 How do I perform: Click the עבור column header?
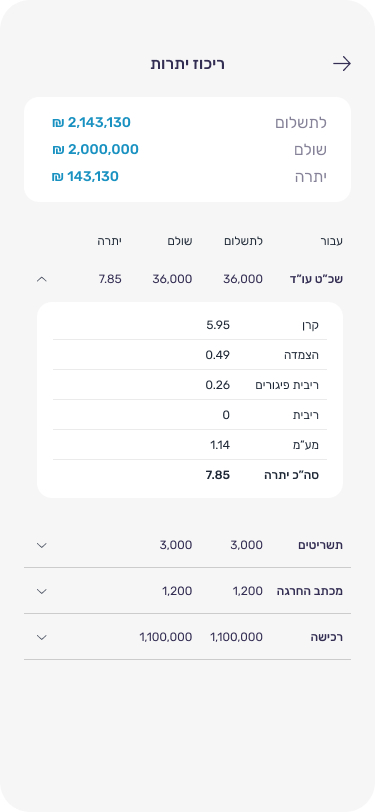click(331, 241)
